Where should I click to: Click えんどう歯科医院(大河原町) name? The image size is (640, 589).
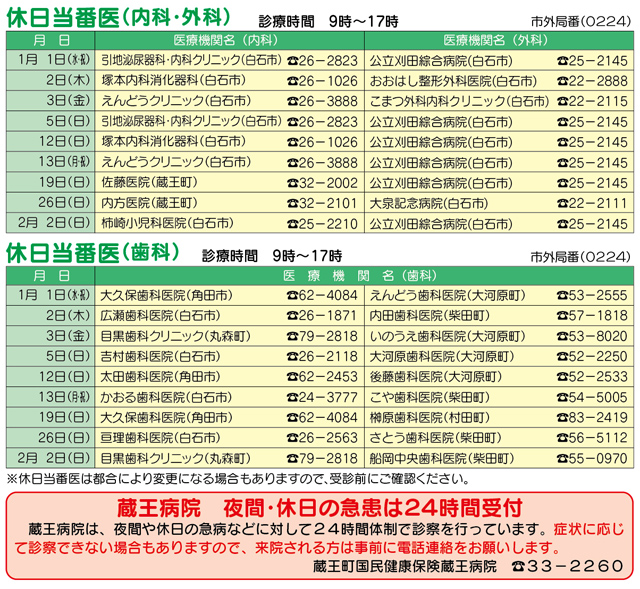tap(447, 295)
